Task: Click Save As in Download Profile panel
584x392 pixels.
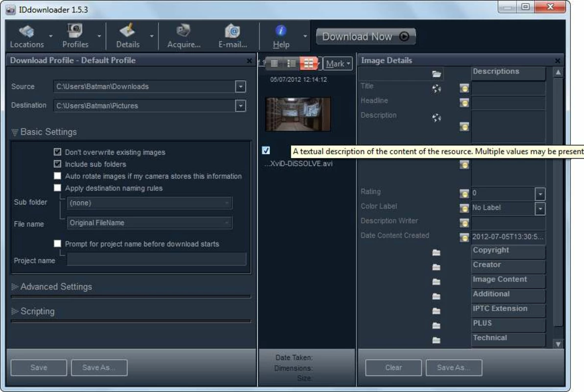Action: pyautogui.click(x=99, y=367)
